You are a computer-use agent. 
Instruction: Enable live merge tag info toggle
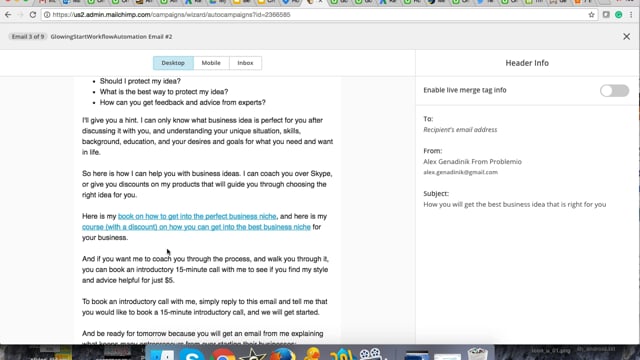click(x=614, y=91)
